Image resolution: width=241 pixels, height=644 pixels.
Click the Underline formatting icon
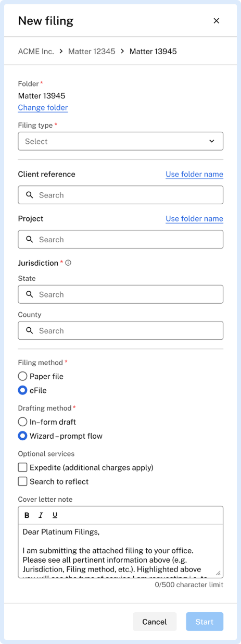(55, 515)
